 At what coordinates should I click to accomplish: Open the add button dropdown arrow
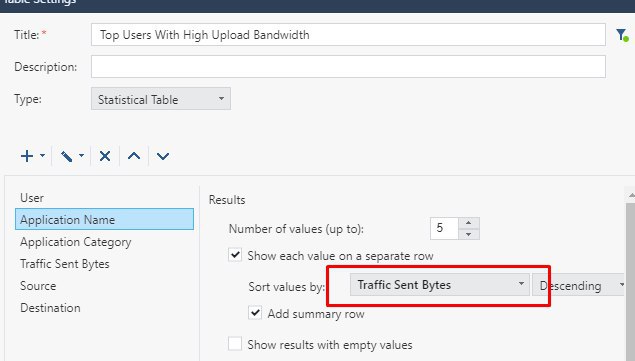point(42,156)
